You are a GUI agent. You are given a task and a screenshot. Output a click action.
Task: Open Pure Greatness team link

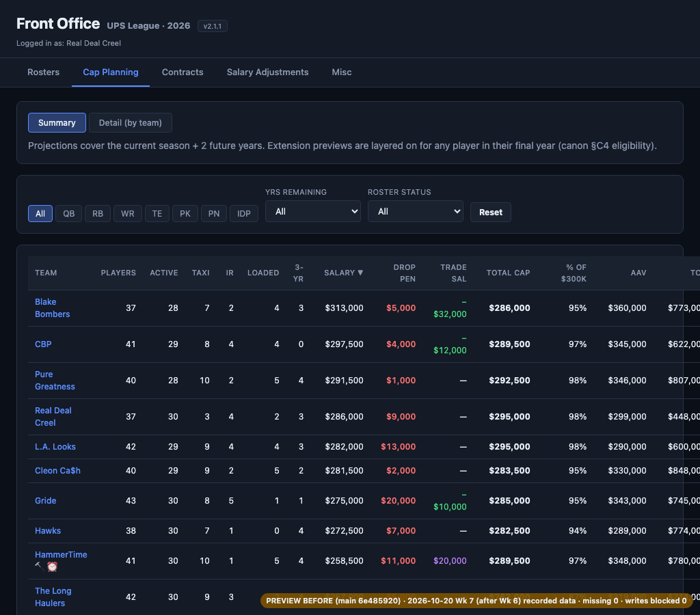(55, 380)
